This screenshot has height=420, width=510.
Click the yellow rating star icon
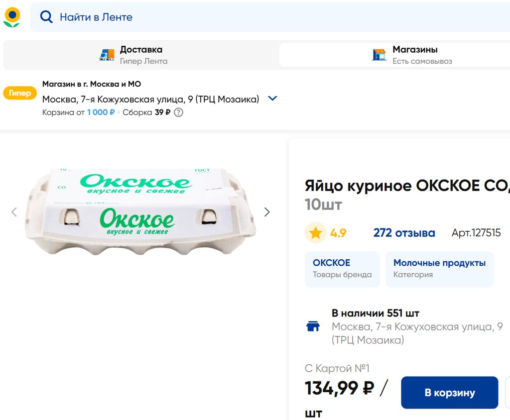pyautogui.click(x=315, y=233)
